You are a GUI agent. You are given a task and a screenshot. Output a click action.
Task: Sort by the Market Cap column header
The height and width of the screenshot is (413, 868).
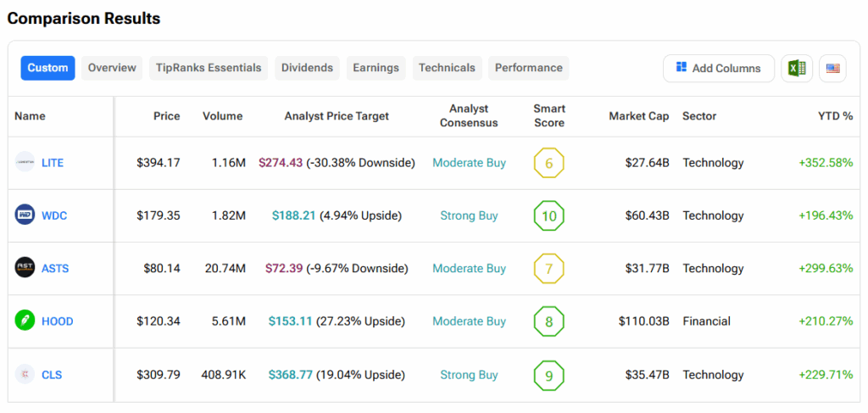(638, 116)
